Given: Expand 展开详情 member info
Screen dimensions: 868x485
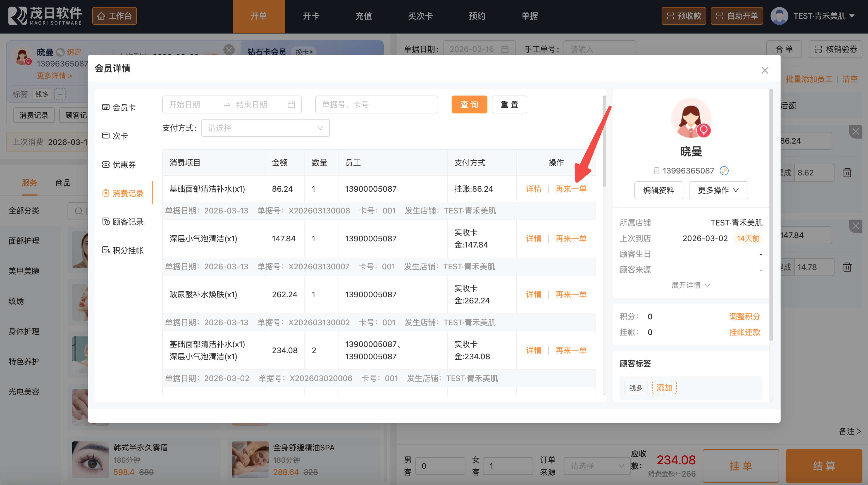Looking at the screenshot, I should tap(690, 285).
